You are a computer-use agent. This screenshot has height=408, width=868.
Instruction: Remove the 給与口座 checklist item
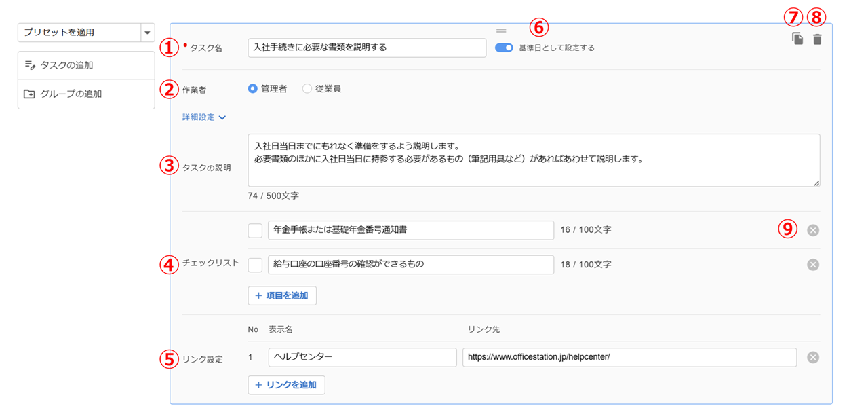pos(813,265)
